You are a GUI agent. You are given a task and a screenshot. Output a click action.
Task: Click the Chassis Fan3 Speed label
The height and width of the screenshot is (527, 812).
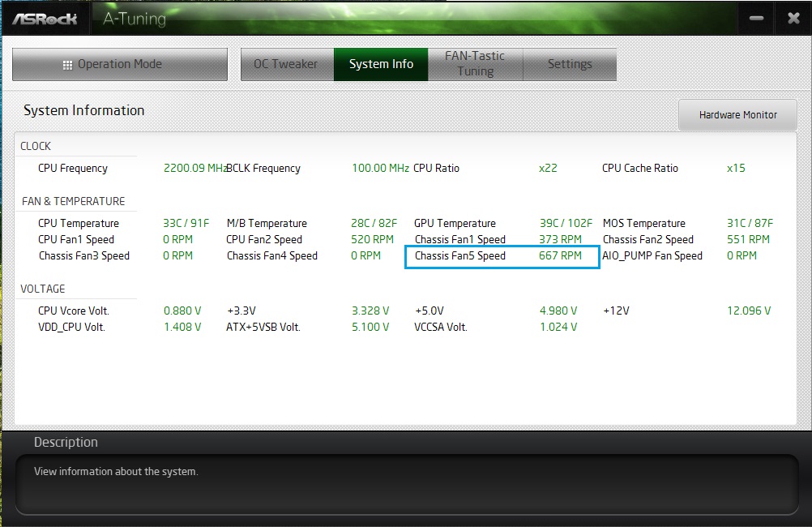coord(84,256)
